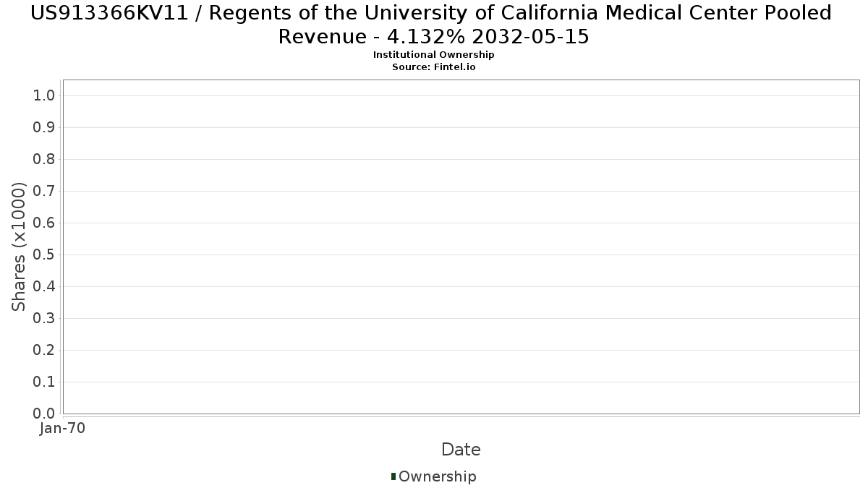
Task: Click the Jan-70 x-axis tick label
Action: coord(62,428)
